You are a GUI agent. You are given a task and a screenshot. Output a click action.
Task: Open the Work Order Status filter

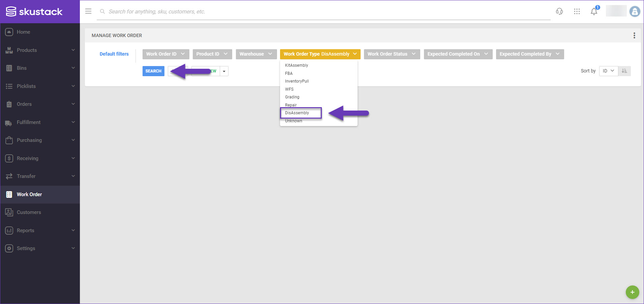(x=392, y=54)
